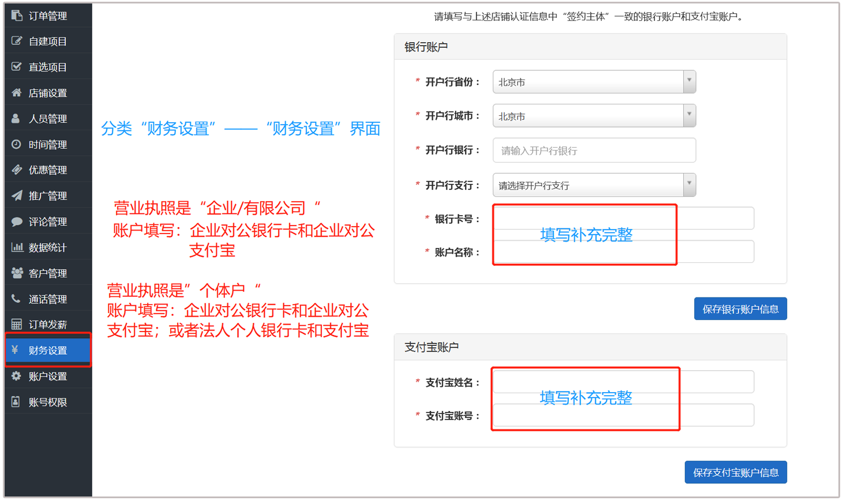Click the 保存支付宝账户信息 button
Image resolution: width=854 pixels, height=504 pixels.
click(735, 472)
